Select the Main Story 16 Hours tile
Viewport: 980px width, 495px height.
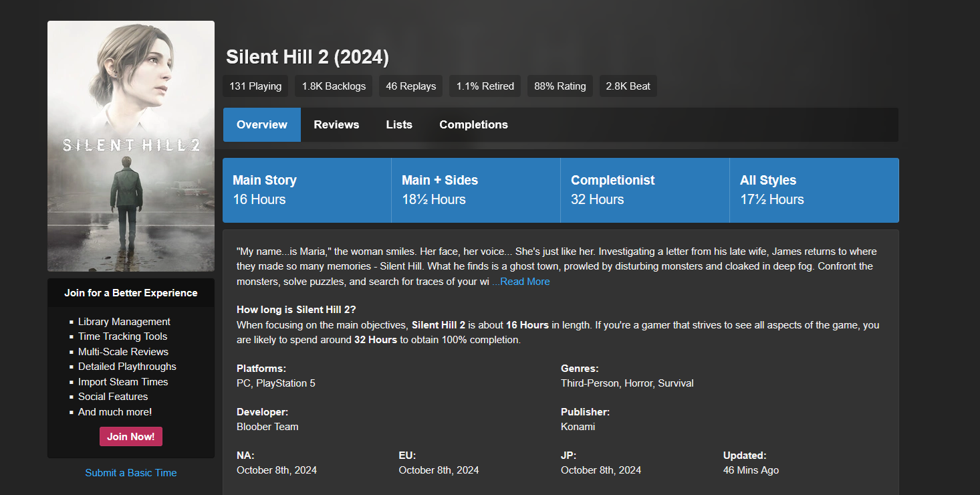point(307,190)
